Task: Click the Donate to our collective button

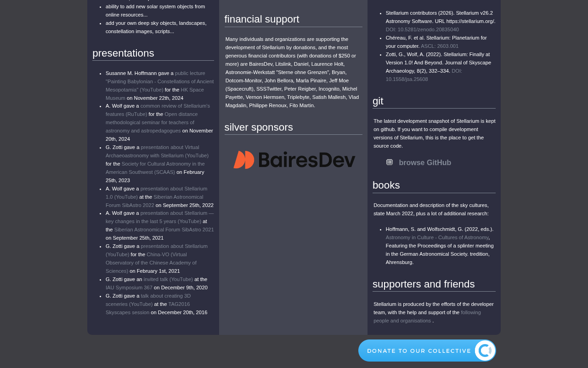Action: coord(427,351)
